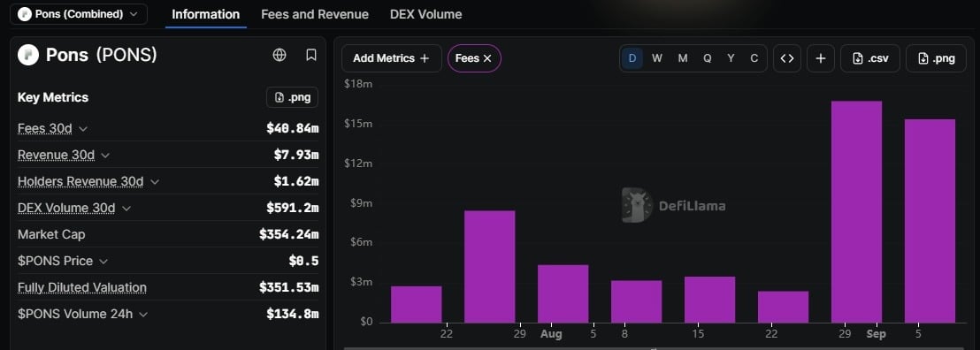Download chart data as .csv

(869, 58)
